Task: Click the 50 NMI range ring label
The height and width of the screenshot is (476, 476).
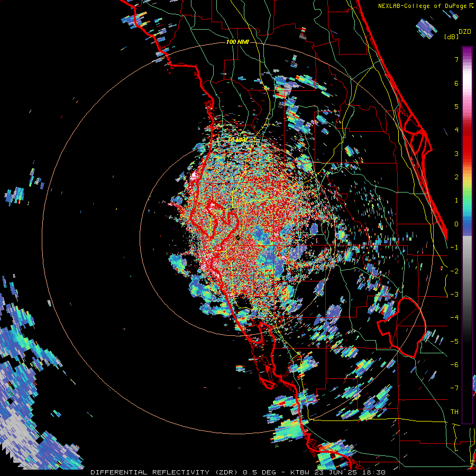Action: pyautogui.click(x=237, y=140)
